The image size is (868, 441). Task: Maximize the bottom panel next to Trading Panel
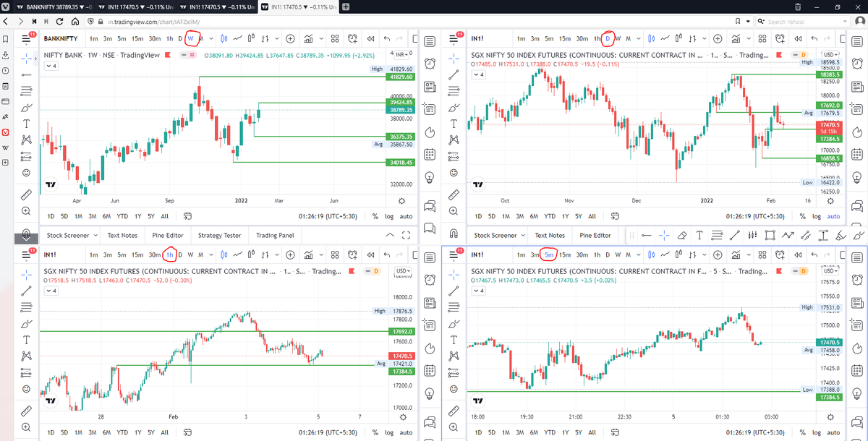[x=406, y=235]
